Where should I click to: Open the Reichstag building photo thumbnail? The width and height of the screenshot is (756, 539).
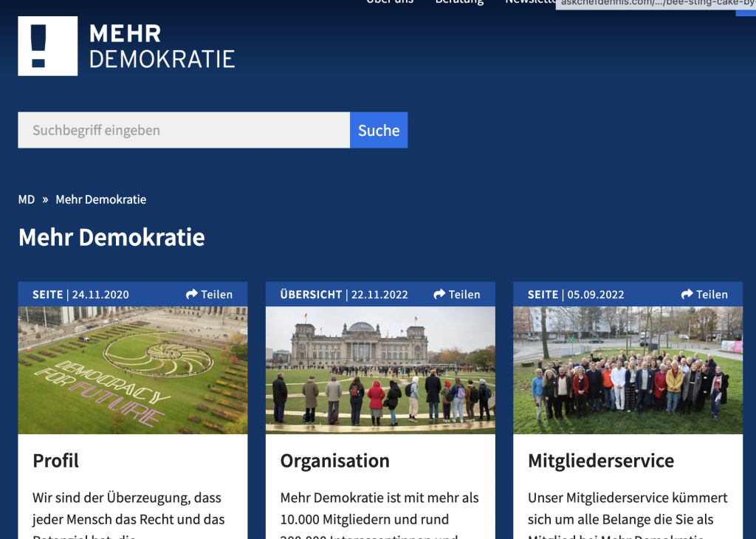click(380, 370)
